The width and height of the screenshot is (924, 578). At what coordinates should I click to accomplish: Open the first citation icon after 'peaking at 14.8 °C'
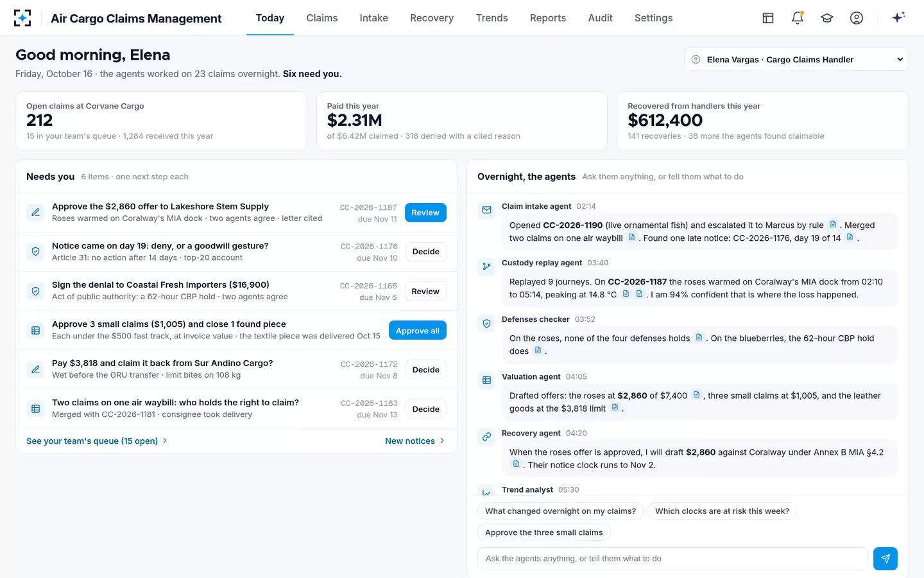click(x=626, y=294)
